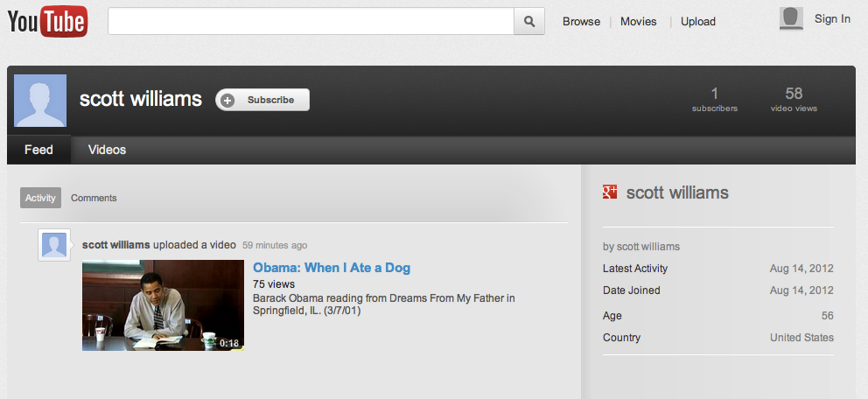Click scott williams name in feed entry
Image resolution: width=868 pixels, height=399 pixels.
pos(115,245)
